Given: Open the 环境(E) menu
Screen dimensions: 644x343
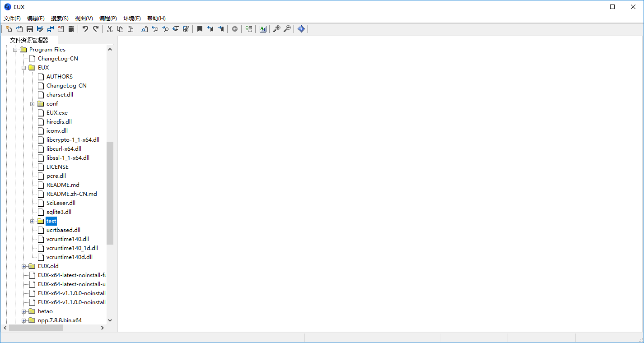Looking at the screenshot, I should click(x=132, y=19).
